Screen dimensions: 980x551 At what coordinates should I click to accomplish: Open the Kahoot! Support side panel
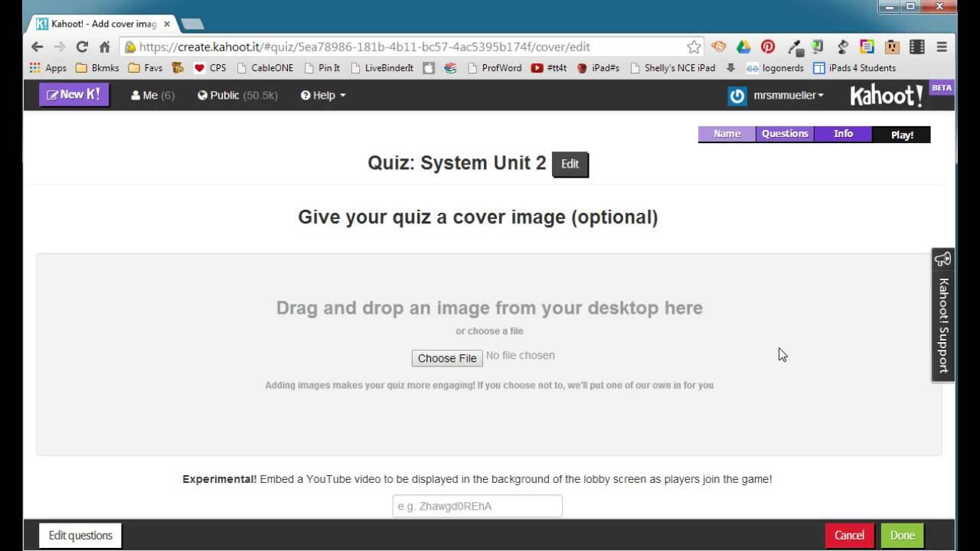[942, 314]
